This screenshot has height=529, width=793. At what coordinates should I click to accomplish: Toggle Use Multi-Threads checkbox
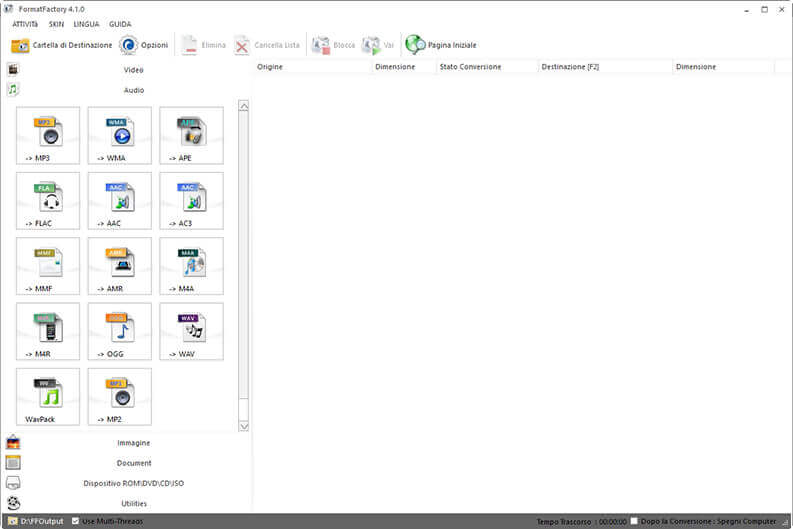(75, 521)
